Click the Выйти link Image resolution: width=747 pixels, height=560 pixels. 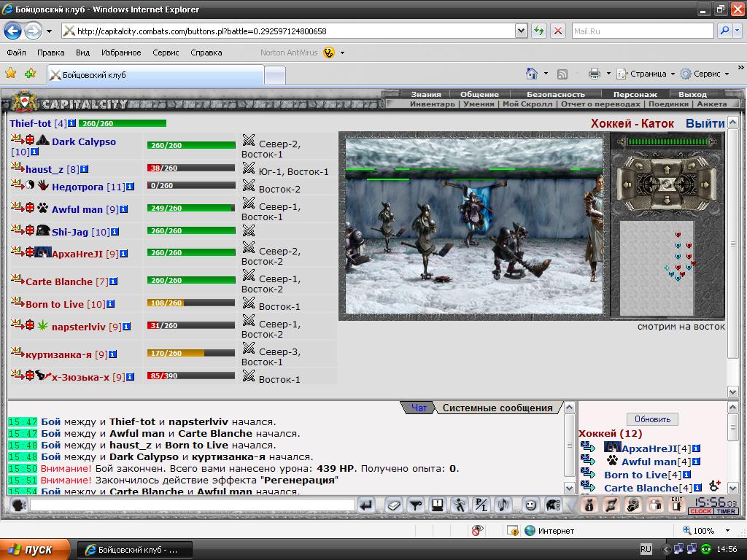[705, 123]
